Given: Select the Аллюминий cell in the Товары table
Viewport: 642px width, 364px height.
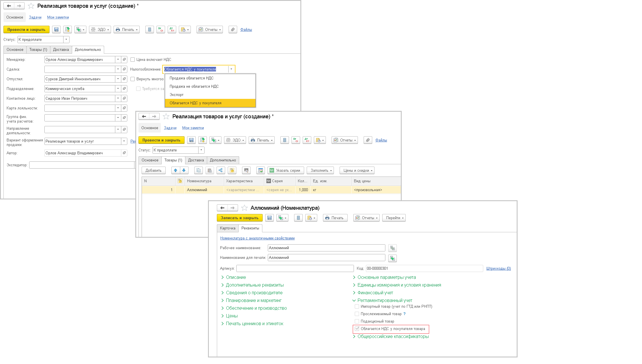Looking at the screenshot, I should (x=204, y=190).
